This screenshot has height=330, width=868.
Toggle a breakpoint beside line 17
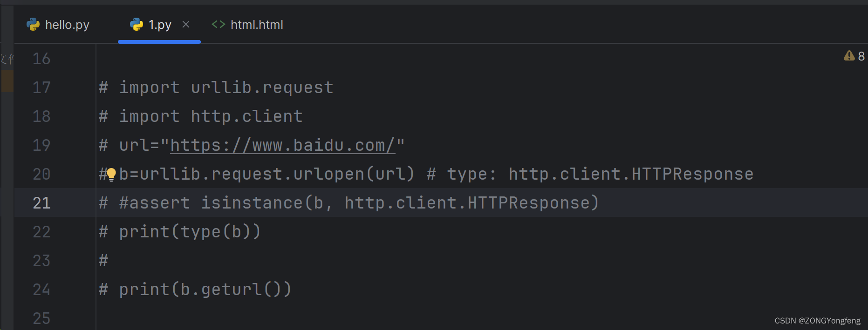pos(75,87)
